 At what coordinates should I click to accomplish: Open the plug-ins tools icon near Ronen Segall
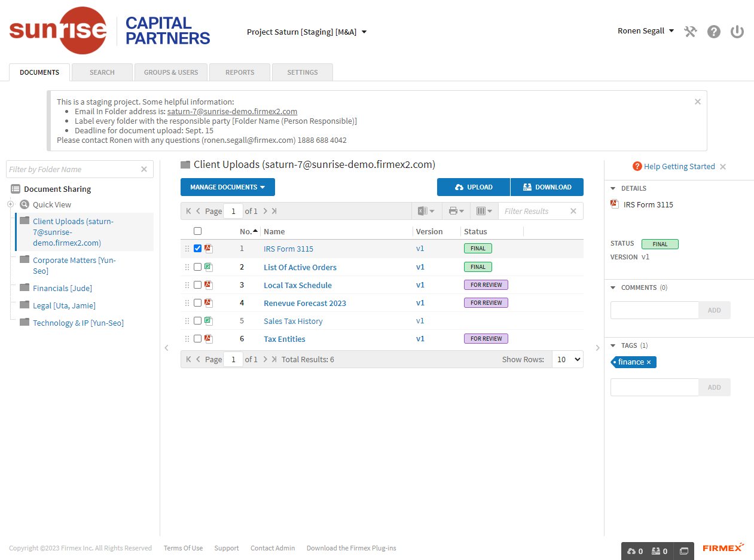(691, 31)
